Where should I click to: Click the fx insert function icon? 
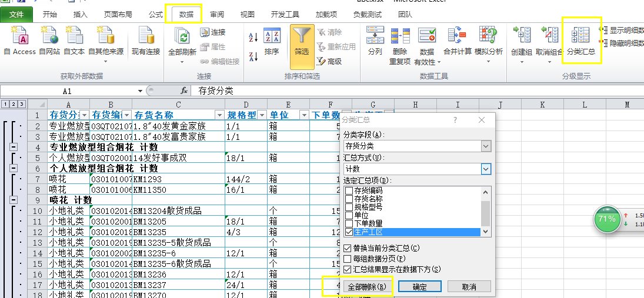pyautogui.click(x=184, y=91)
